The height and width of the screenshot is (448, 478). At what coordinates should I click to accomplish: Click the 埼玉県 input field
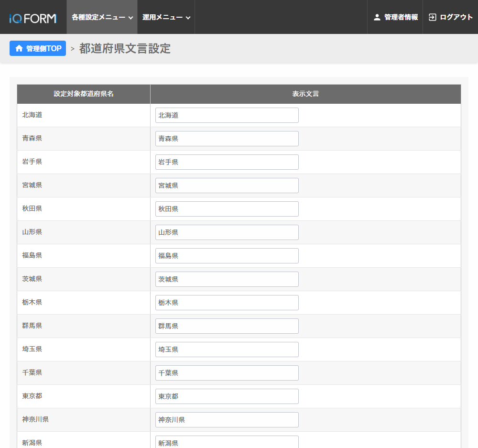pos(227,350)
